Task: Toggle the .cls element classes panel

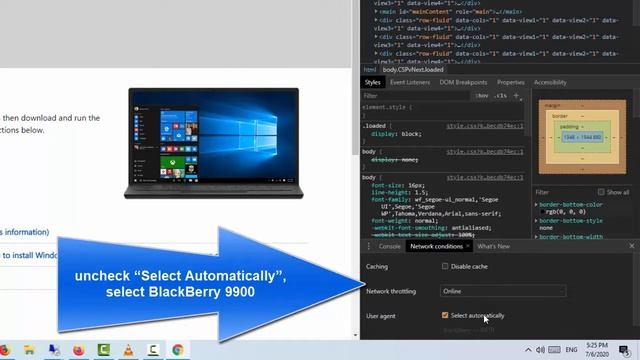Action: (500, 96)
